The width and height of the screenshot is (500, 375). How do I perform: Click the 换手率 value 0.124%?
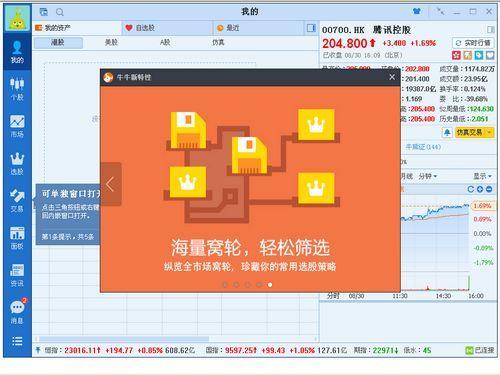pos(474,89)
